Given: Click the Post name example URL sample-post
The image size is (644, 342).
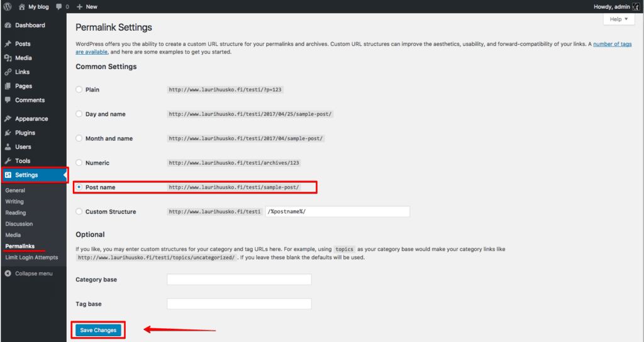Looking at the screenshot, I should 234,187.
